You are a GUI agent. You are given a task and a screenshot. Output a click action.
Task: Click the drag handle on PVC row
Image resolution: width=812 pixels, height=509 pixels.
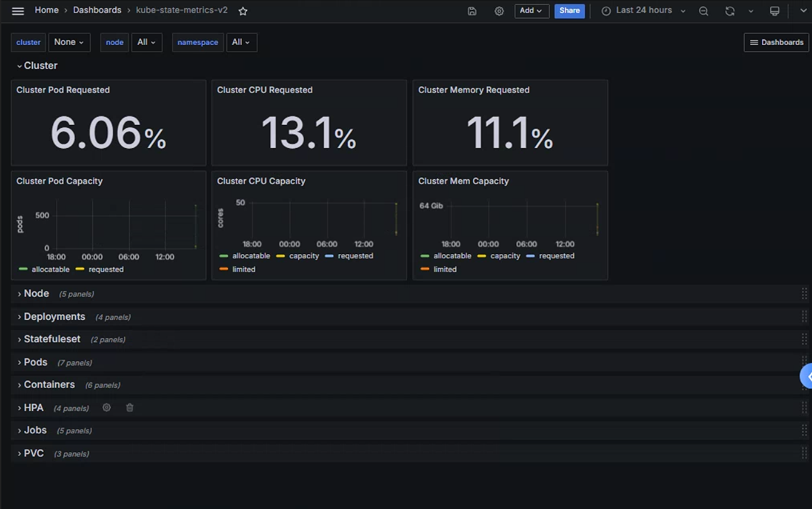point(805,454)
